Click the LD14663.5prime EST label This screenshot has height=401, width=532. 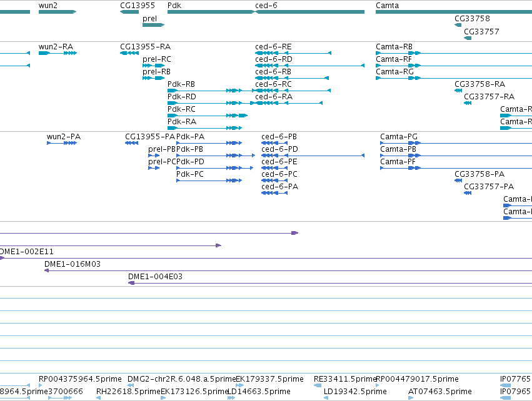click(259, 392)
